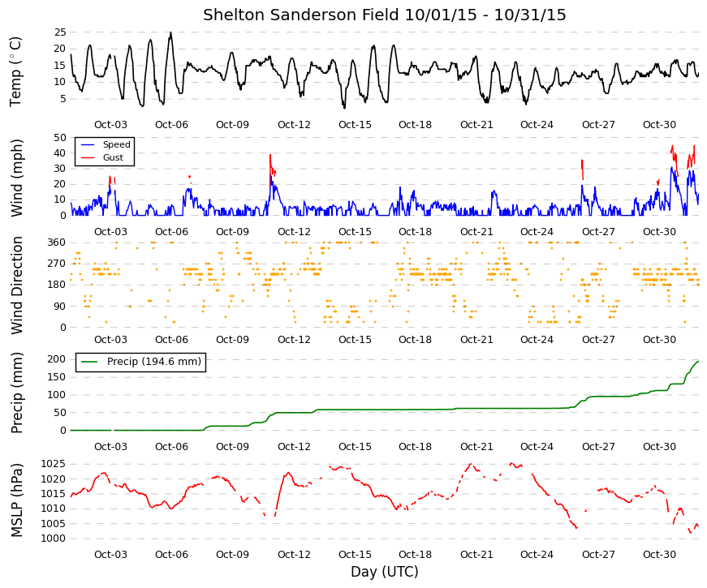707x588 pixels.
Task: Click the Wind (mph) axis label
Action: [x=17, y=178]
